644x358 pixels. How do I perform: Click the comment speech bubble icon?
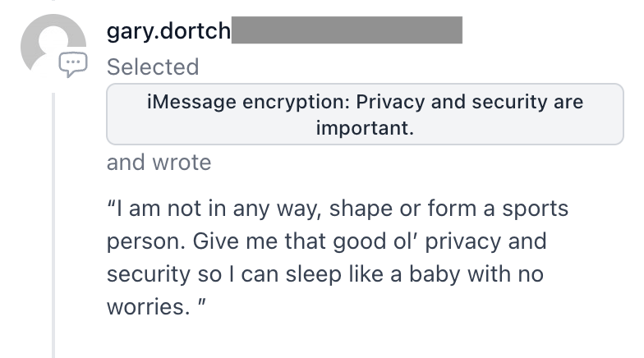point(73,64)
